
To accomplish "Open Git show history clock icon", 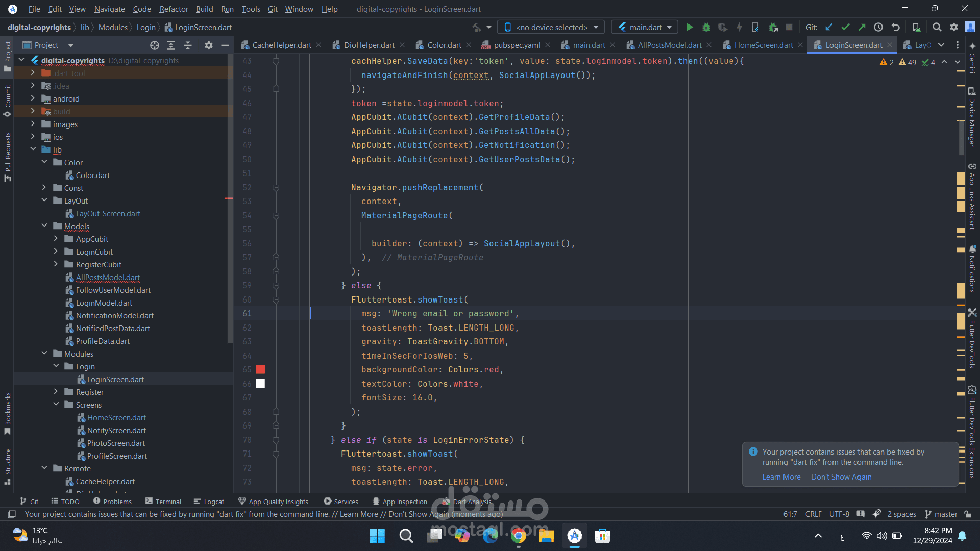I will (x=878, y=28).
